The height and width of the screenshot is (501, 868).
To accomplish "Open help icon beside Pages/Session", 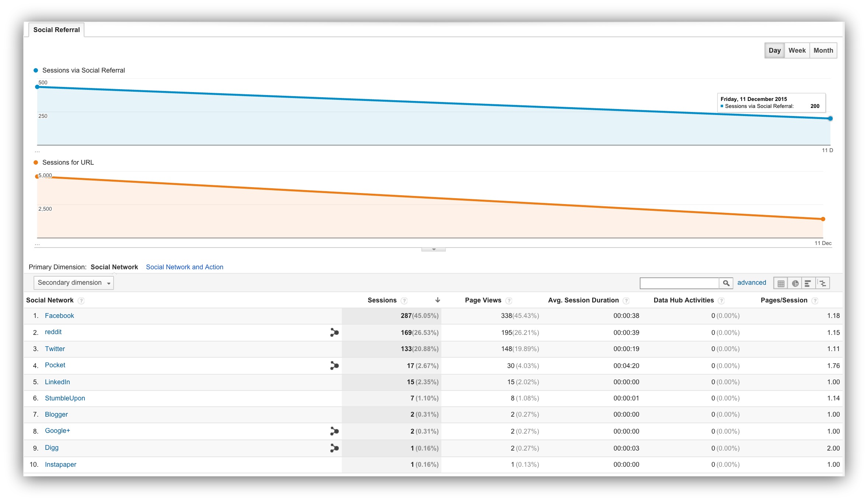I will tap(815, 301).
